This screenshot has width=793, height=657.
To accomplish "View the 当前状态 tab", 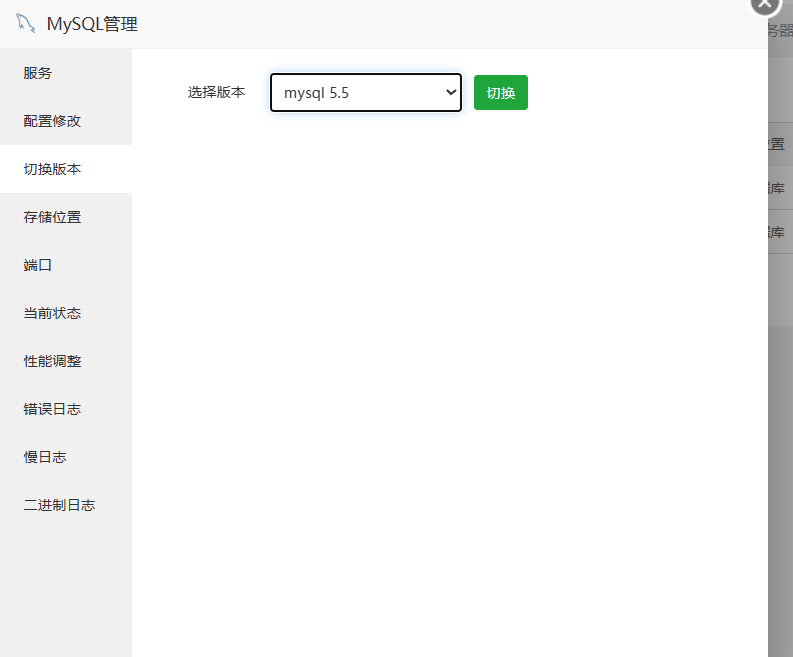I will point(66,313).
